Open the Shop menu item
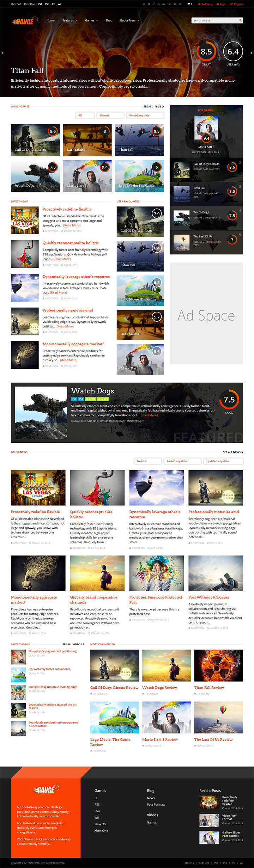Image resolution: width=254 pixels, height=868 pixels. click(109, 20)
